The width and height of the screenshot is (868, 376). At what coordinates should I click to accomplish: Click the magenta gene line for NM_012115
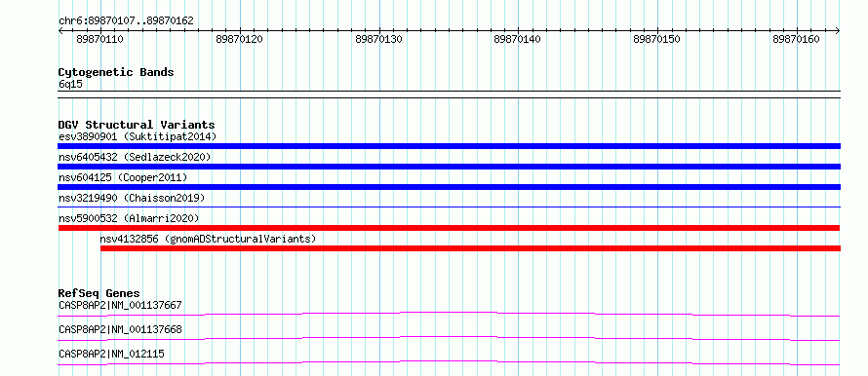[449, 362]
